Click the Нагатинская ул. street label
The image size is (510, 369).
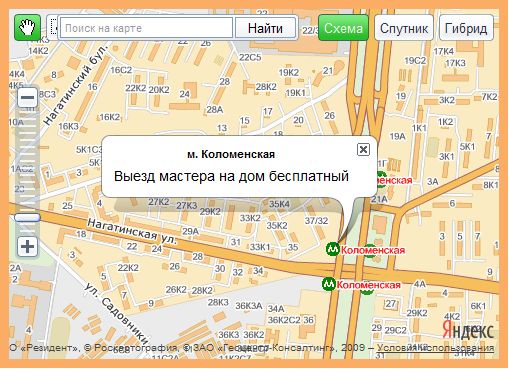click(132, 232)
